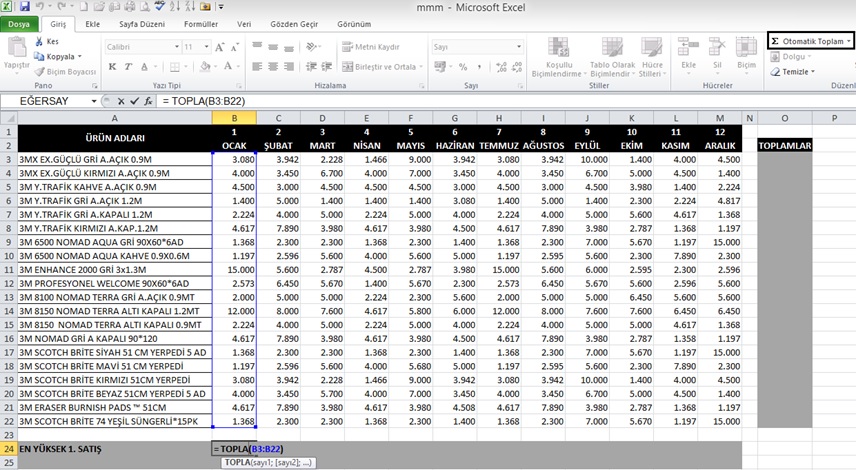The image size is (856, 470).
Task: Open insert function fx dialog
Action: coord(148,101)
